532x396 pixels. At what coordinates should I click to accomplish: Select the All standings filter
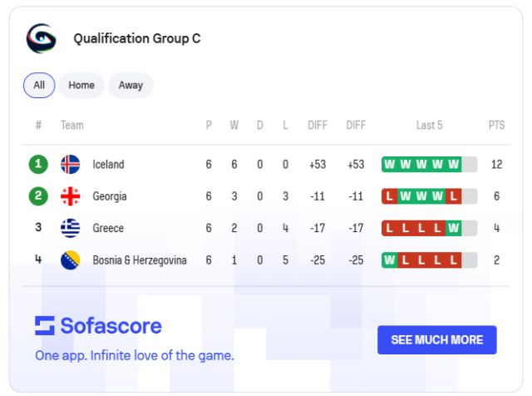(x=39, y=85)
